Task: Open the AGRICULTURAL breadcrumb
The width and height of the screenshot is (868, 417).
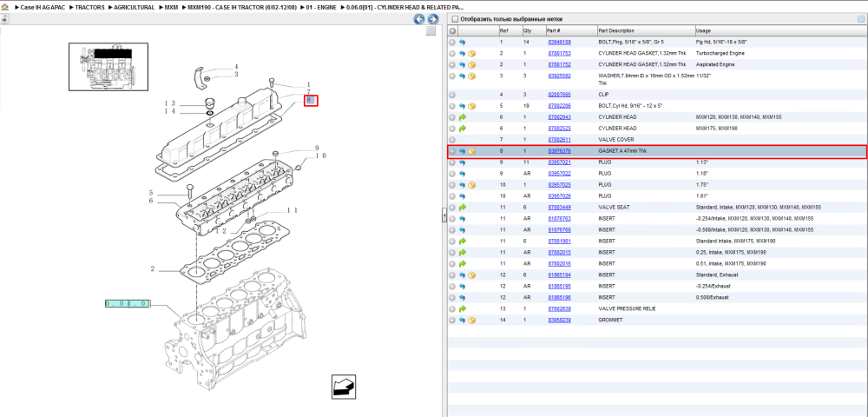Action: point(134,8)
